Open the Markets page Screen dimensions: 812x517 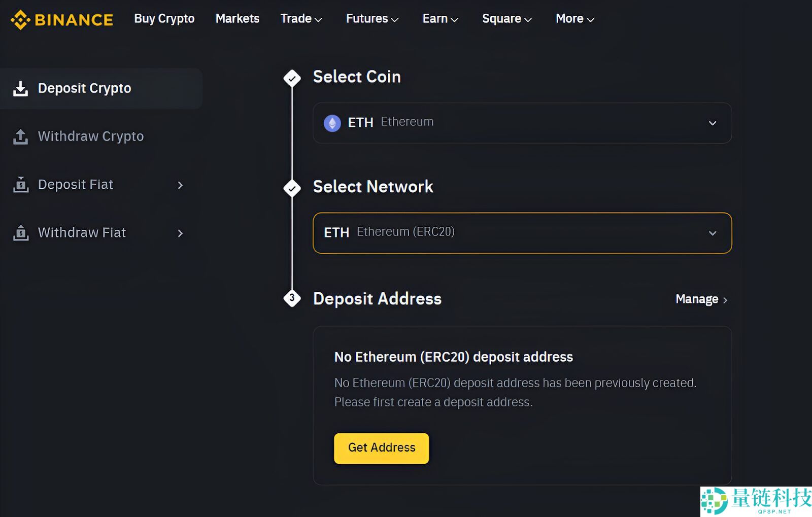pos(237,19)
